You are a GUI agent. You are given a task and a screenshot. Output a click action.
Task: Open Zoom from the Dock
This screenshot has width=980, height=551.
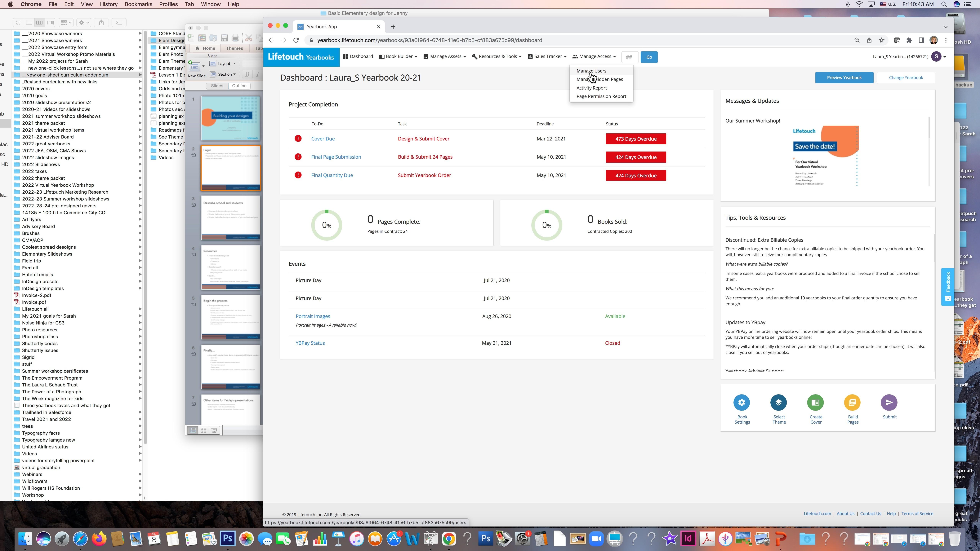(596, 538)
